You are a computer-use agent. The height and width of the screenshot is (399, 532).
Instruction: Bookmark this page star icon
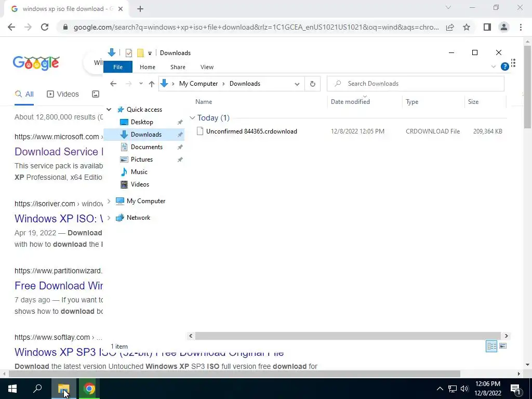pos(467,27)
